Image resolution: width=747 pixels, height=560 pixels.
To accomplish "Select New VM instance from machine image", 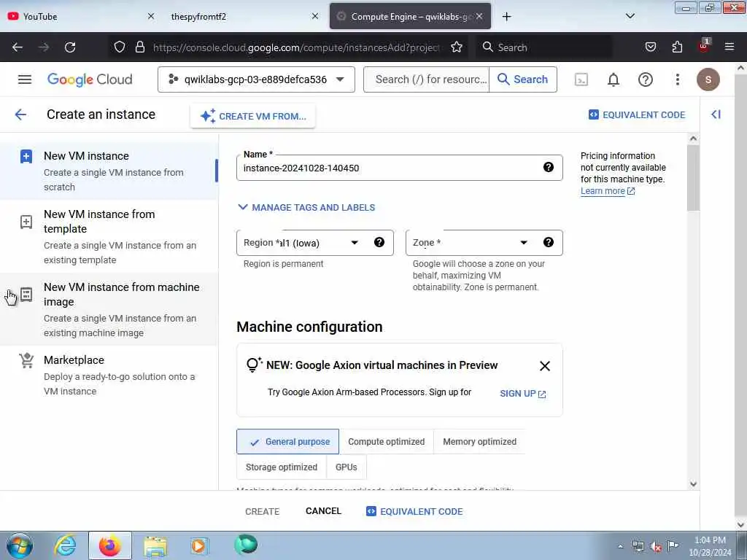I will [109, 309].
